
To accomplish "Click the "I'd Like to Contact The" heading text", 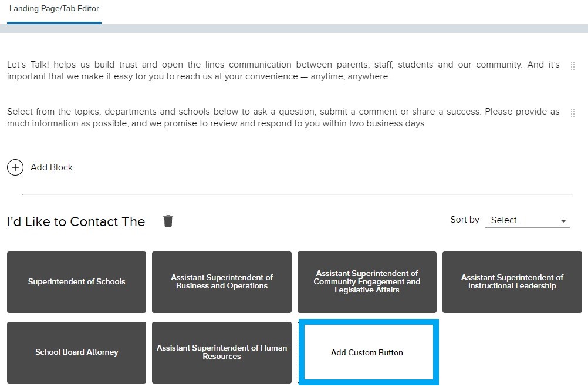I will click(75, 221).
